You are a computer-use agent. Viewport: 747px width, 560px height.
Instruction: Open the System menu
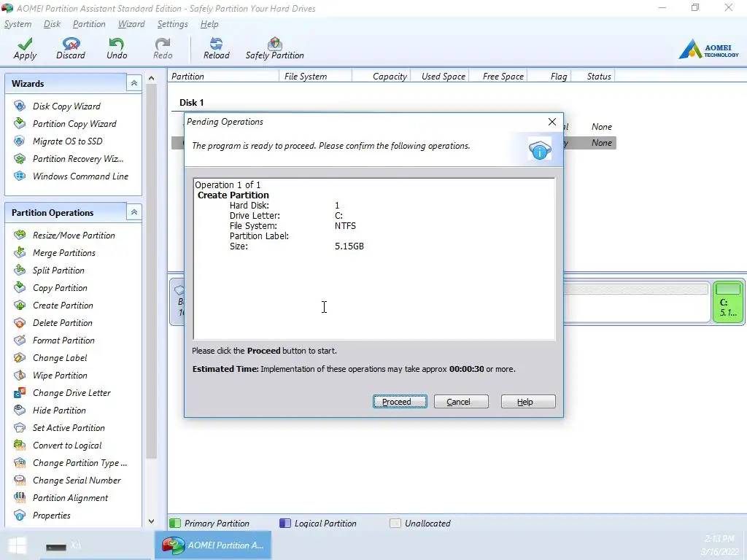click(18, 24)
